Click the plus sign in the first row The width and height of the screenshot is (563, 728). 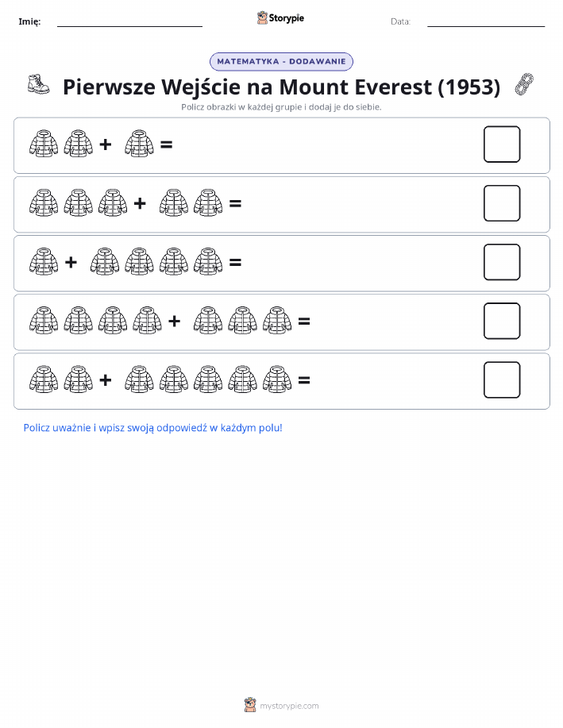click(x=106, y=144)
